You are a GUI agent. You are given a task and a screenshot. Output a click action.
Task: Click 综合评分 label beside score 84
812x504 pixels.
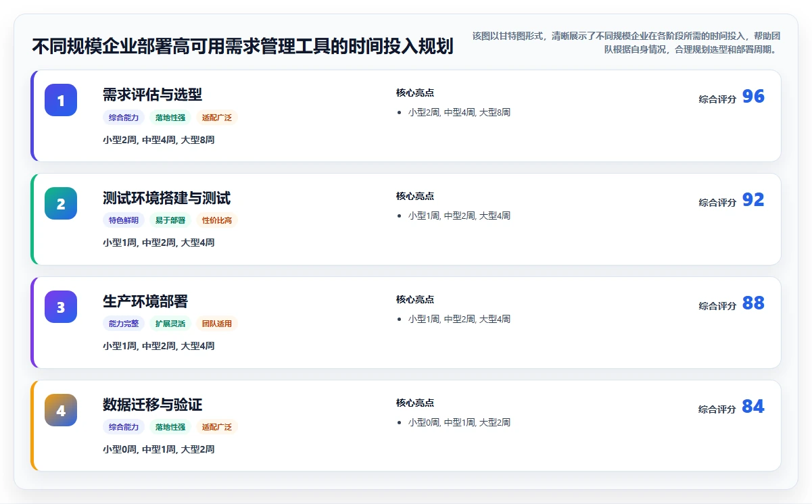pos(717,409)
